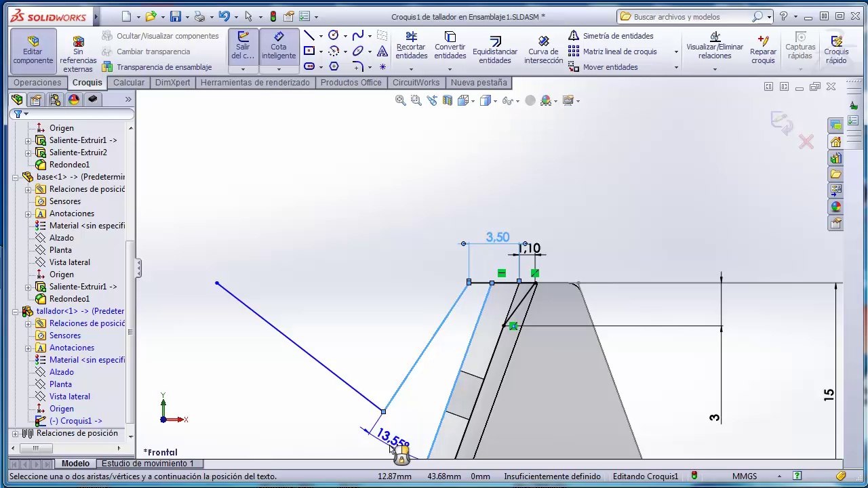Open dropdown under Cota inteligente

(279, 69)
